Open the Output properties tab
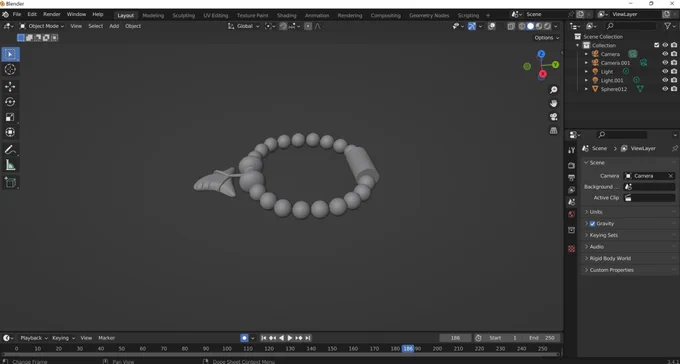 (x=572, y=178)
